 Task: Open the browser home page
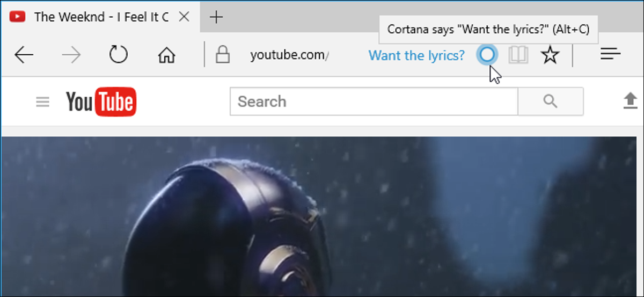[x=166, y=54]
